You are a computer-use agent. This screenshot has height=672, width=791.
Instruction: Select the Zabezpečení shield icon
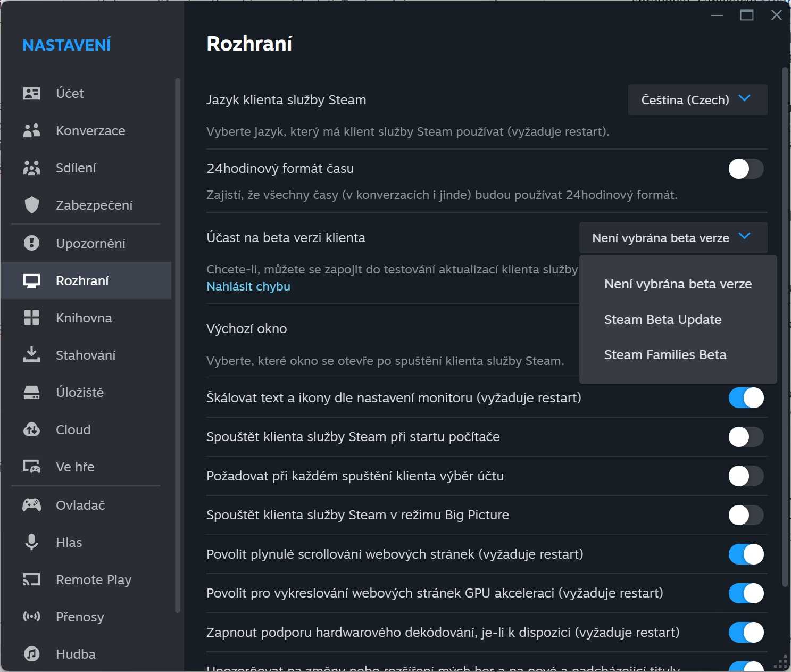tap(31, 205)
